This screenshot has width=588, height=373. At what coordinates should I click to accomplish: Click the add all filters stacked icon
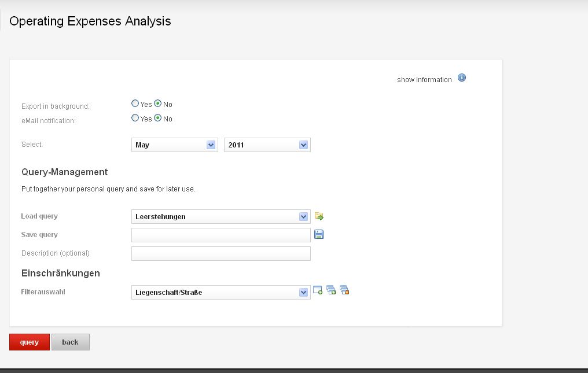331,290
